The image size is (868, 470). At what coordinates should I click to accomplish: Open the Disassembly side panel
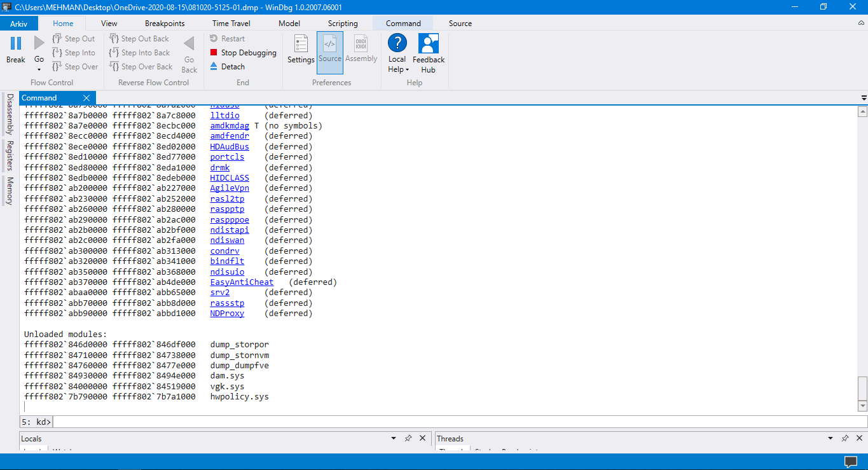pos(10,114)
